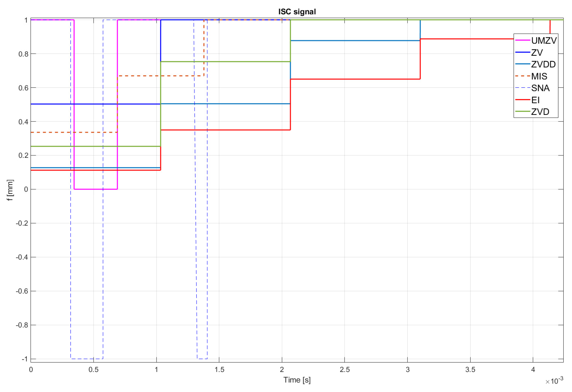Click the magenta UMZV line sample in legend
Image resolution: width=572 pixels, height=392 pixels.
(x=522, y=40)
